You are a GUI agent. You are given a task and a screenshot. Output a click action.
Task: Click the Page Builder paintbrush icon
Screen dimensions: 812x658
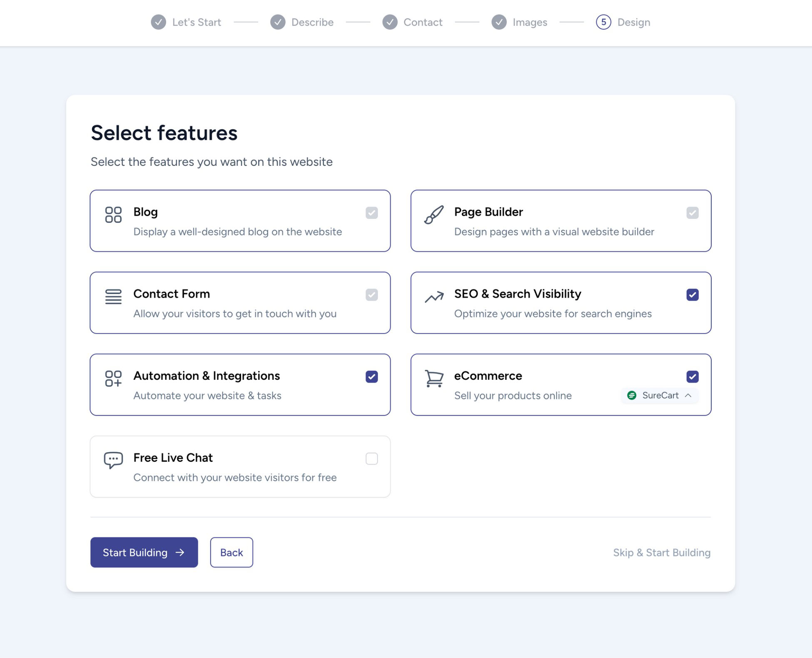(x=433, y=215)
